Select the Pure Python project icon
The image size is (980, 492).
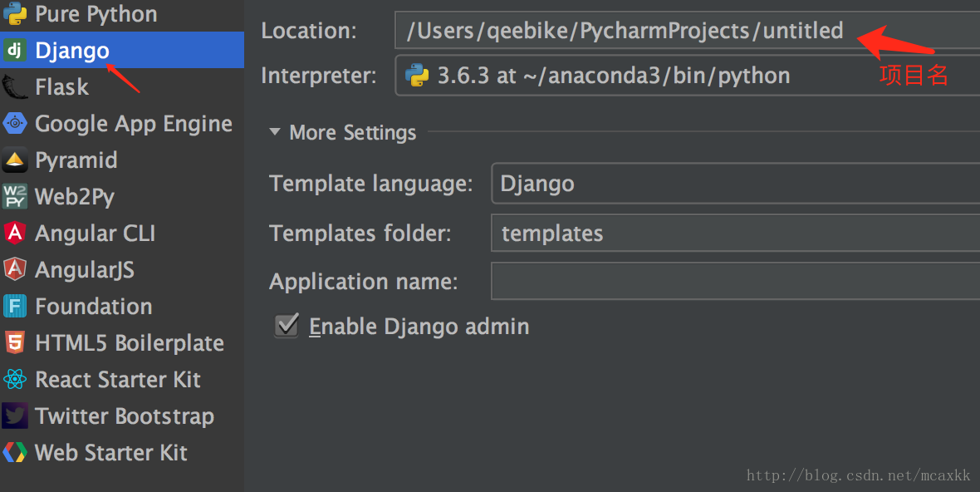[x=15, y=14]
